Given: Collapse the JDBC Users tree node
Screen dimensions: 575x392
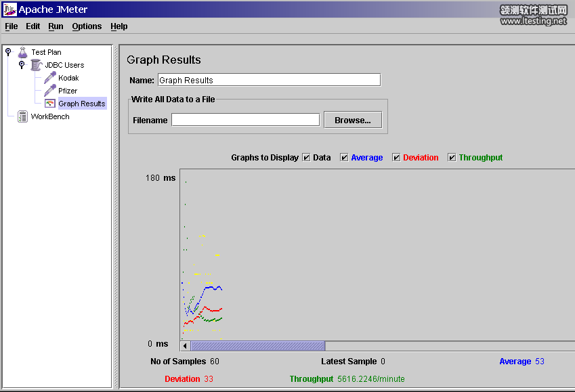Looking at the screenshot, I should click(x=22, y=64).
